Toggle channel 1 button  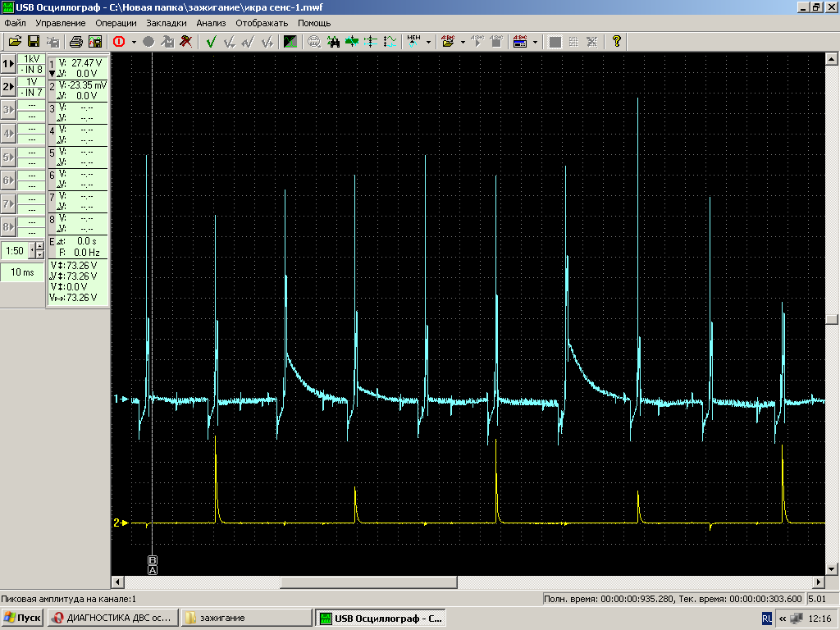(8, 64)
